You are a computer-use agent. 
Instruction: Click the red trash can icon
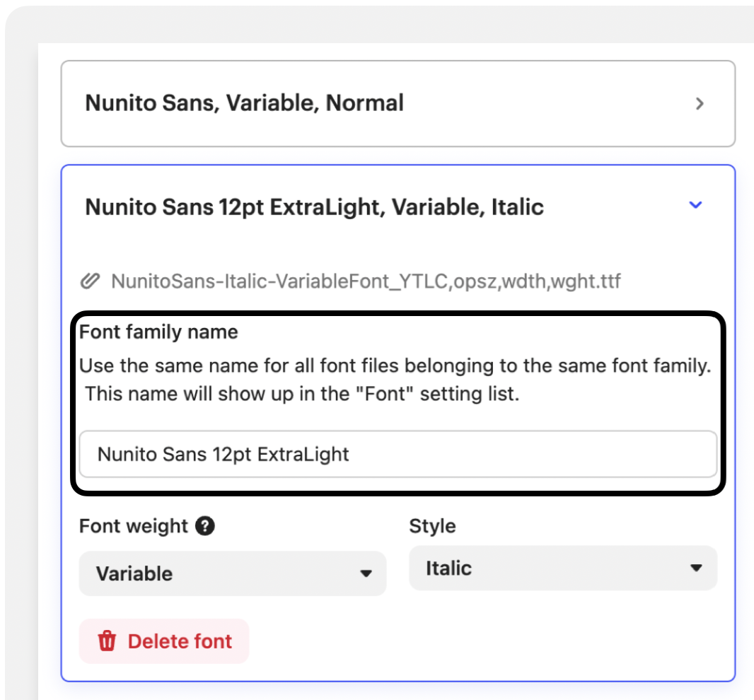click(x=107, y=641)
